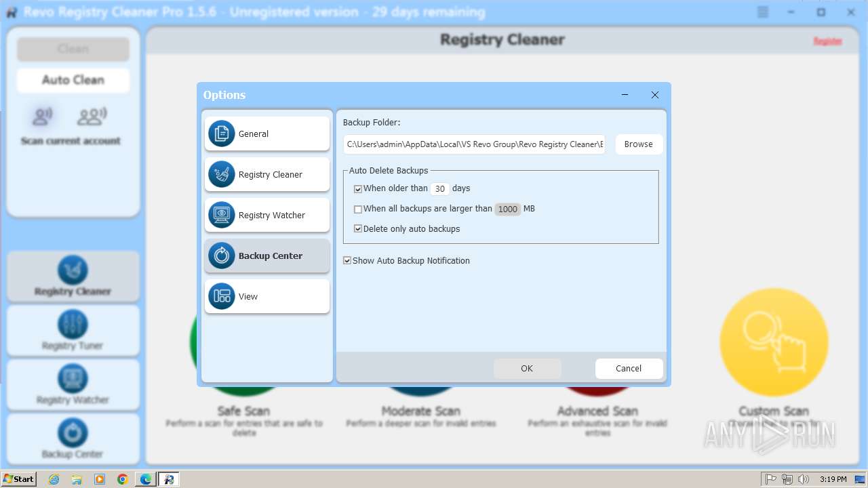Click the taskbar clock
This screenshot has width=868, height=488.
(x=833, y=479)
